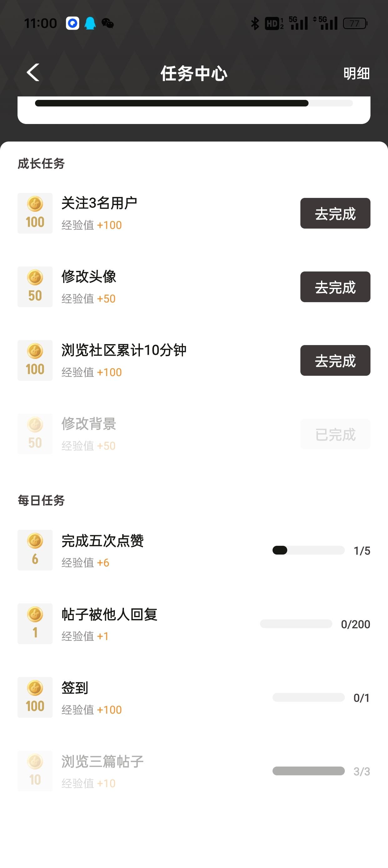This screenshot has width=388, height=868.
Task: Tap the 0/200 reply progress bar
Action: (x=296, y=624)
